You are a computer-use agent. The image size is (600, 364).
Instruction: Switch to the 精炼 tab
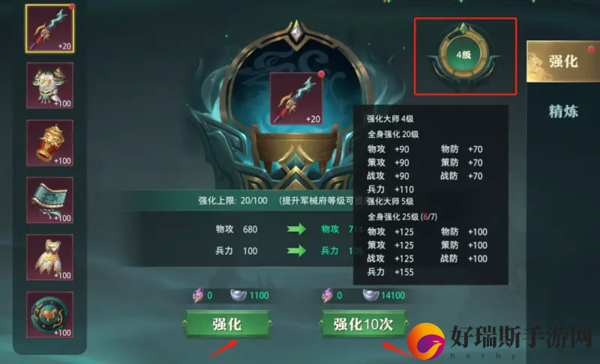click(563, 112)
